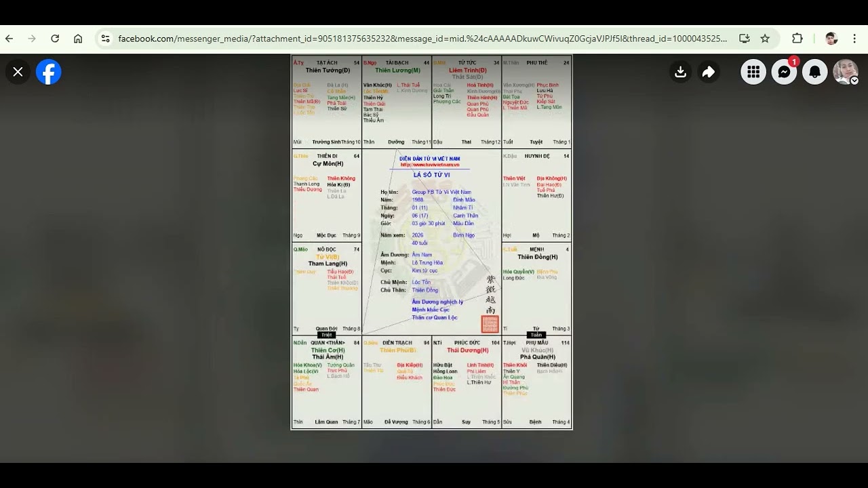This screenshot has height=488, width=868.
Task: Click the "QUAN <THÂN>" palace label
Action: click(x=328, y=343)
